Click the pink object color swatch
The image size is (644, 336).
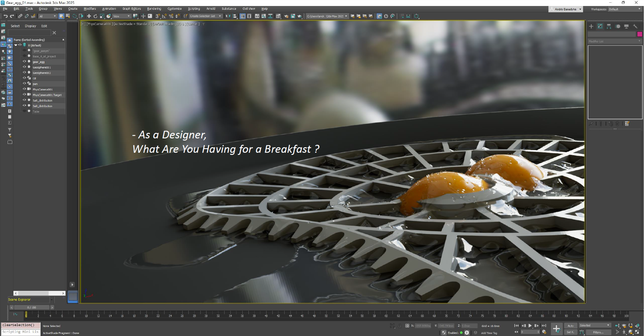tap(639, 34)
